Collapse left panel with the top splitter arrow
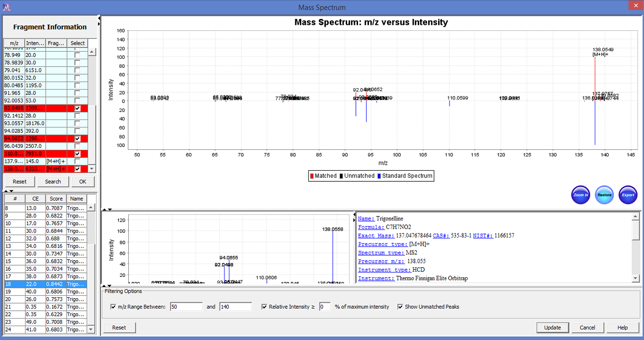644x340 pixels. (x=99, y=18)
